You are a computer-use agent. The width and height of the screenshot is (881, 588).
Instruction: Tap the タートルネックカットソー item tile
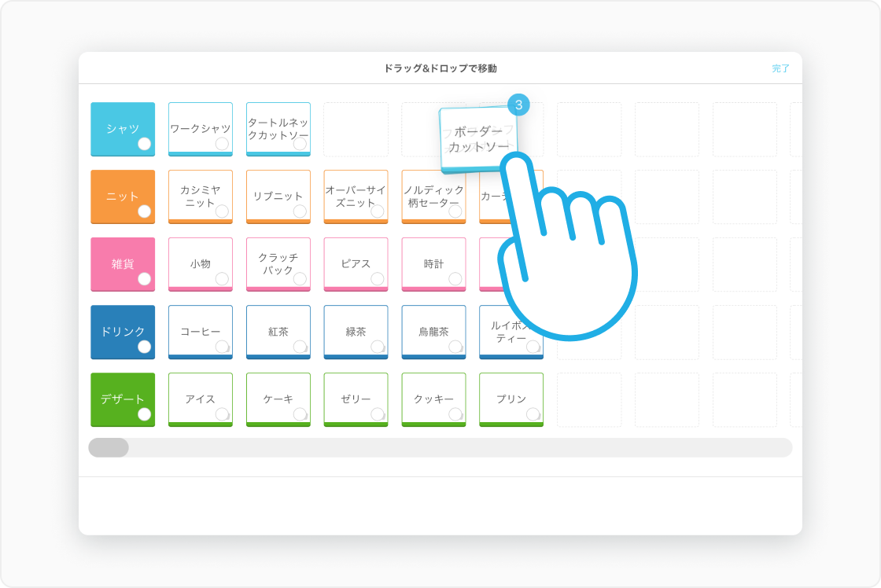(x=278, y=128)
